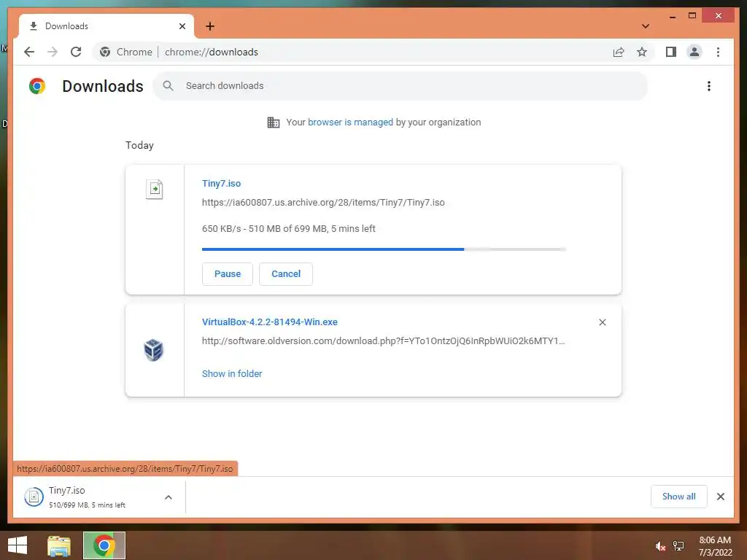Focus the Search downloads field
The image size is (747, 560).
[x=400, y=86]
